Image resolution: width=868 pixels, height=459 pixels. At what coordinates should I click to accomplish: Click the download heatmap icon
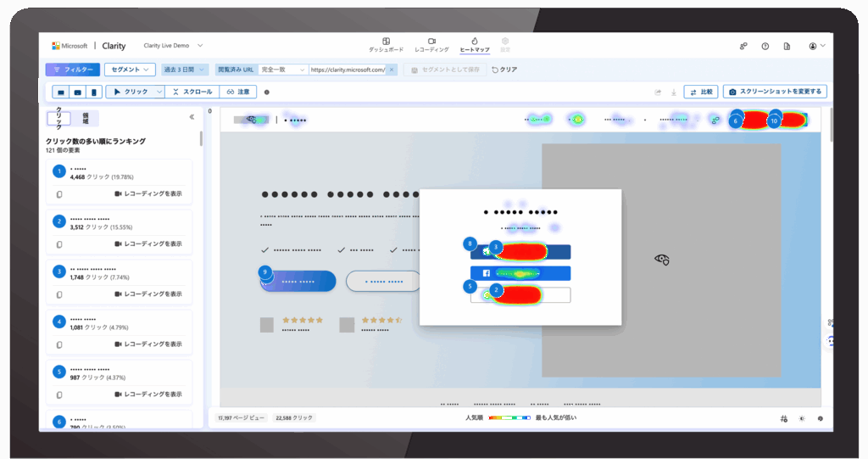click(674, 92)
